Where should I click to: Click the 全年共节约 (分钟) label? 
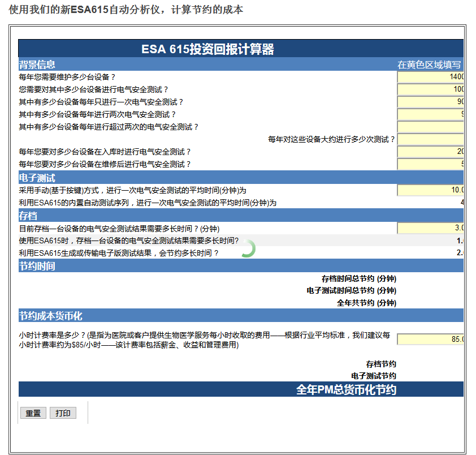(366, 303)
